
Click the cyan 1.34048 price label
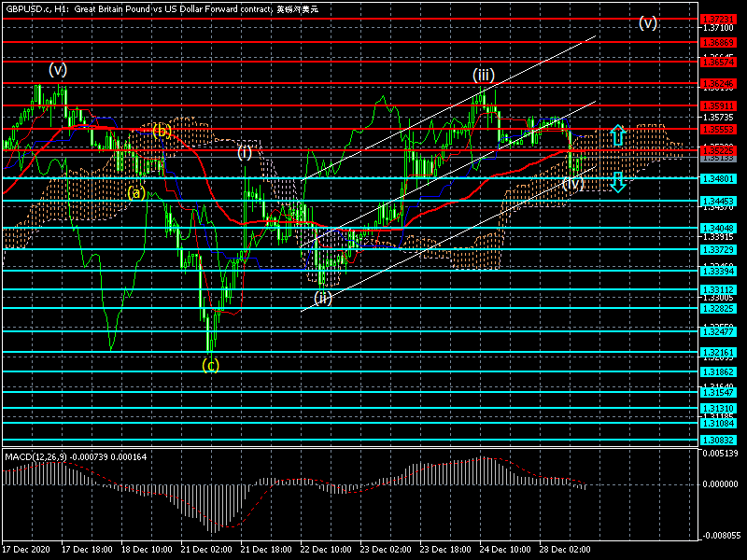click(718, 228)
